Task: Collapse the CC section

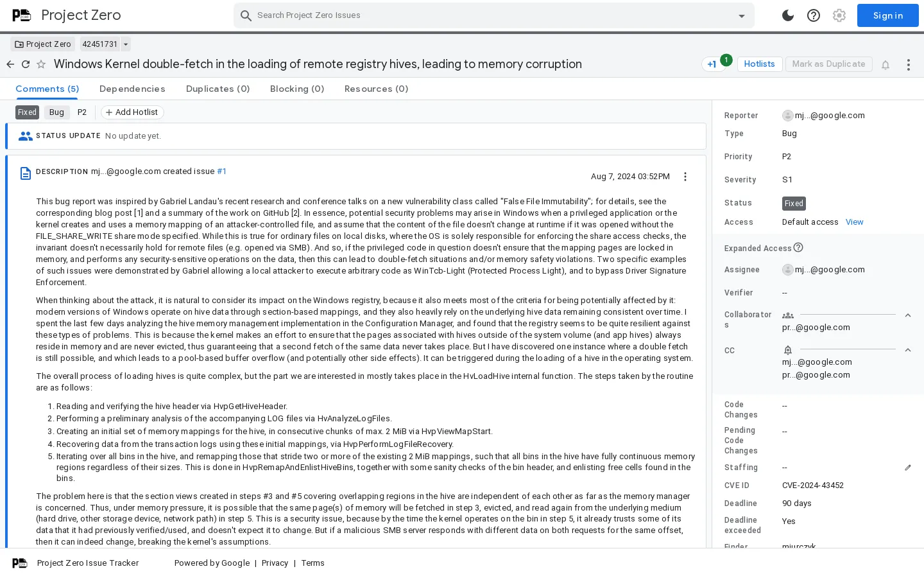Action: click(908, 350)
